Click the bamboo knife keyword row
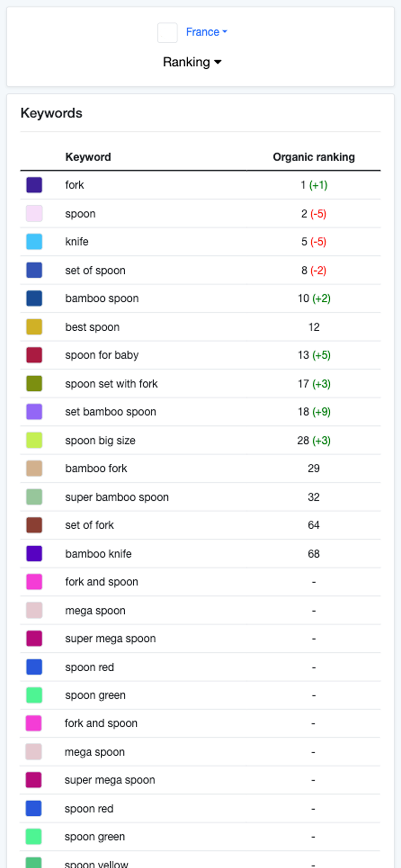Viewport: 401px width, 868px height. point(200,553)
